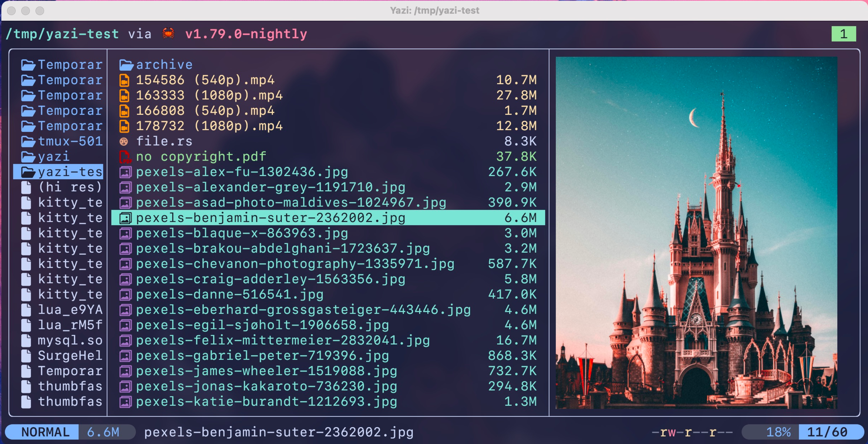The width and height of the screenshot is (868, 444).
Task: Click the image icon of pexels-katie-burandt-1212693.jpg
Action: coord(125,402)
